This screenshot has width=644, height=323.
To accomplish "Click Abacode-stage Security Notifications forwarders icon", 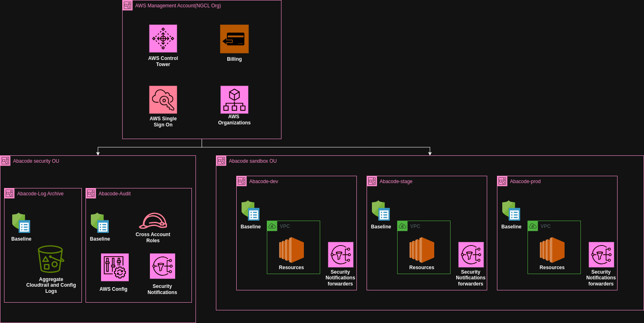I will (471, 254).
